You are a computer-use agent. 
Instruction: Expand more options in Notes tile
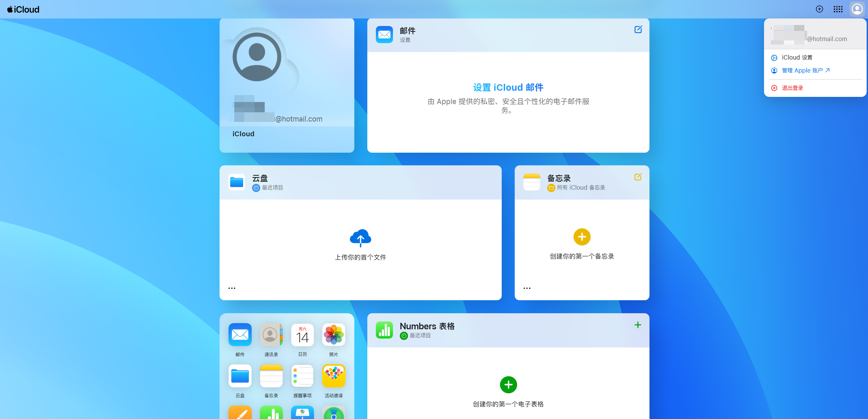[527, 288]
